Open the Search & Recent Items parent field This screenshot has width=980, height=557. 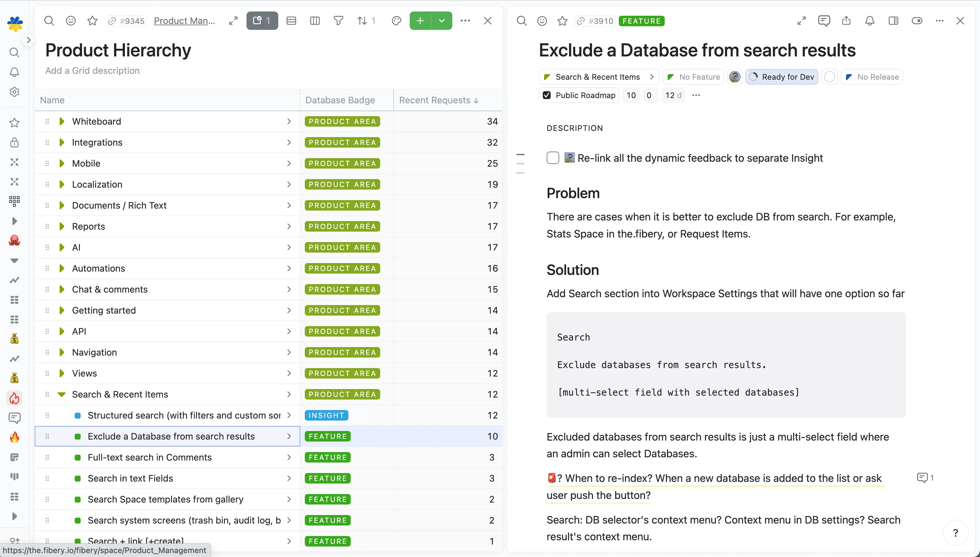click(599, 77)
